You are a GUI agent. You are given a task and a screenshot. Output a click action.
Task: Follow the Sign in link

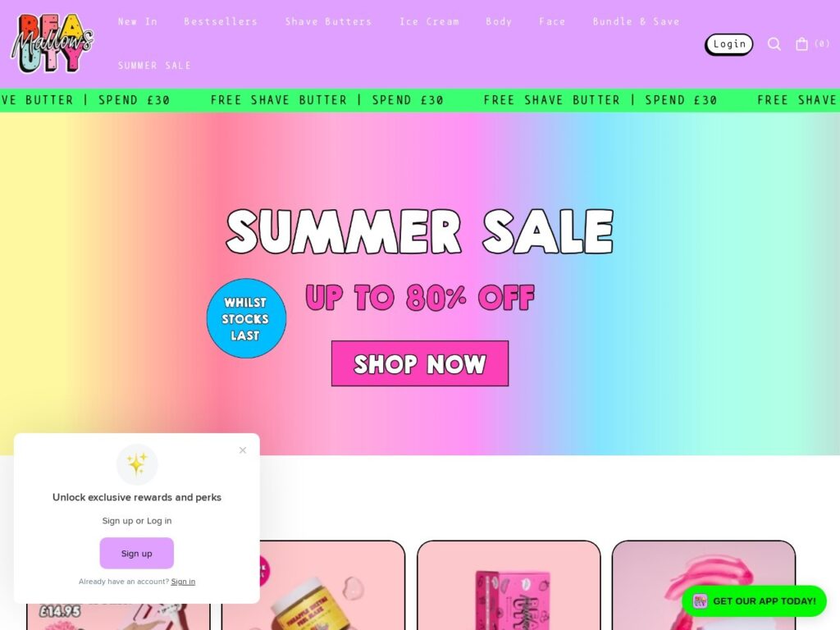(183, 582)
